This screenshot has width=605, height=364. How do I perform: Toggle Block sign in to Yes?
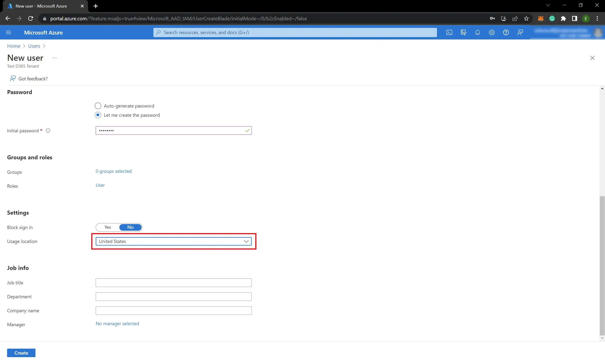108,227
